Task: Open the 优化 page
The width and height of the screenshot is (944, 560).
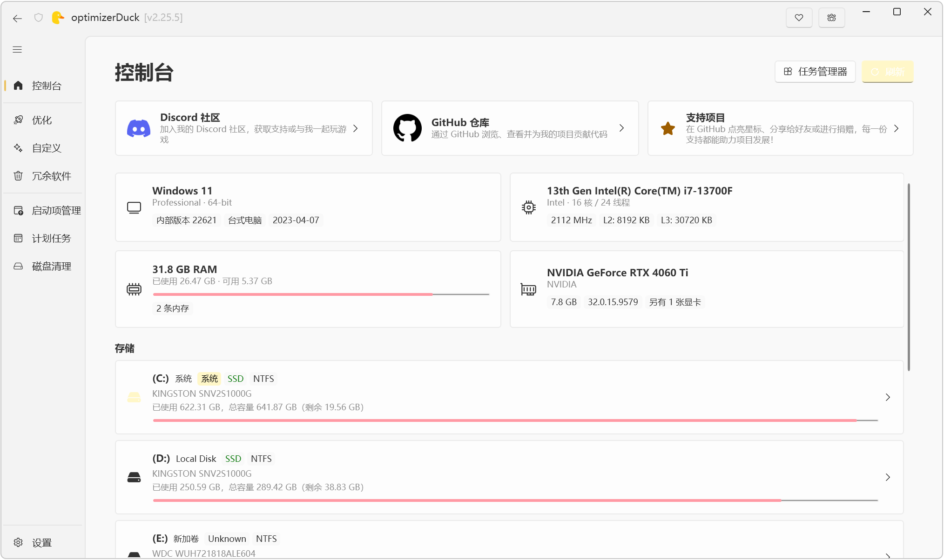Action: (x=43, y=120)
